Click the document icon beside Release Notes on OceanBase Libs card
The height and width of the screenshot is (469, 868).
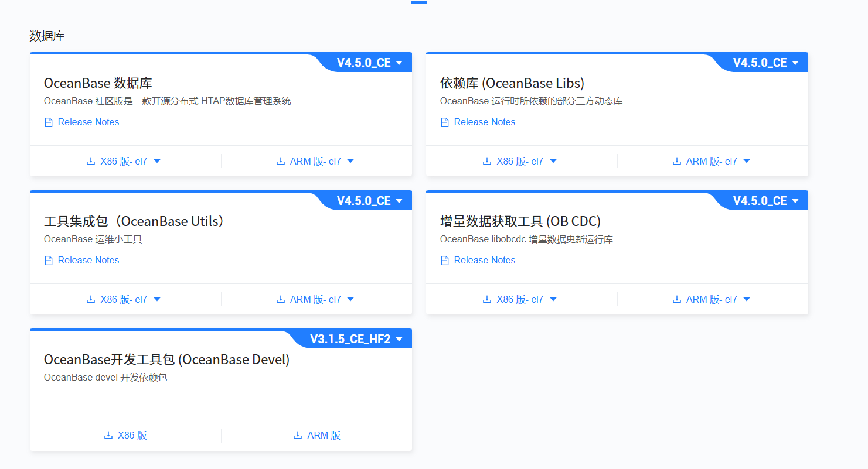click(x=444, y=121)
